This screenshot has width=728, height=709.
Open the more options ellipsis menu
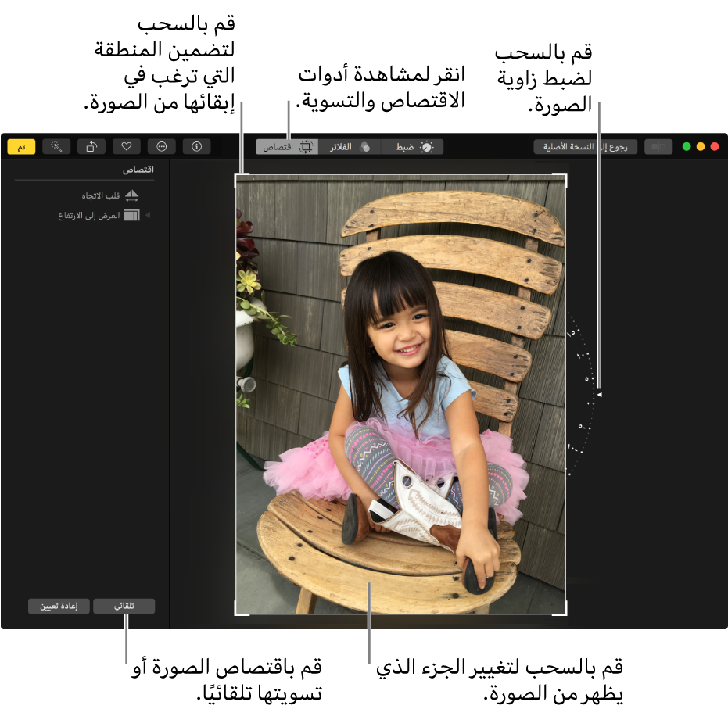tap(162, 146)
